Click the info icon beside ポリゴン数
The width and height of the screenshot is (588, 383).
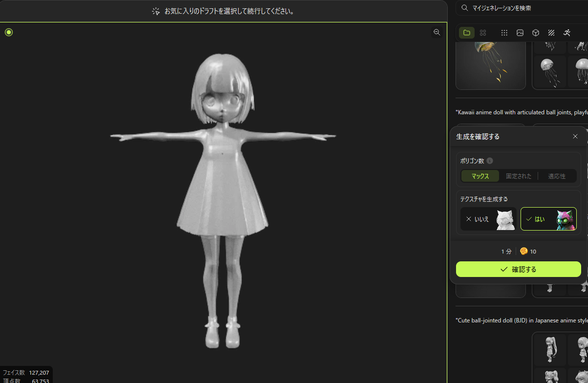pos(490,161)
